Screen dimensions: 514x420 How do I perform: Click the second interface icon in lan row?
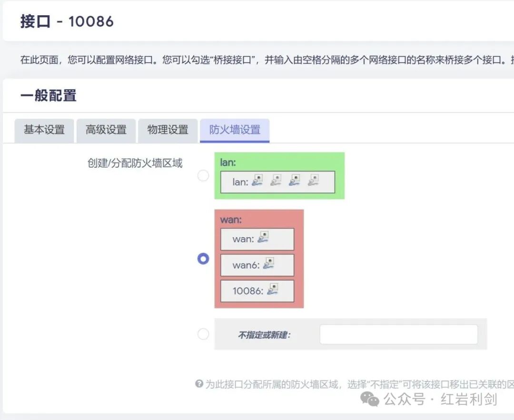pos(276,180)
